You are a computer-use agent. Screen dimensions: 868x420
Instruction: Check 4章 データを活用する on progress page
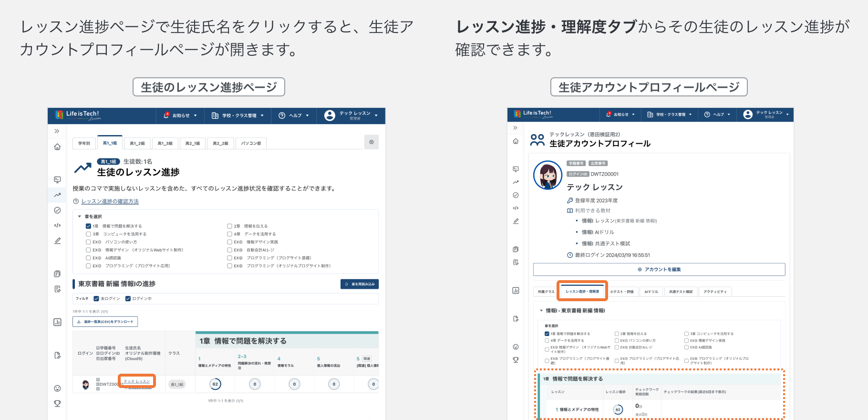tap(229, 234)
